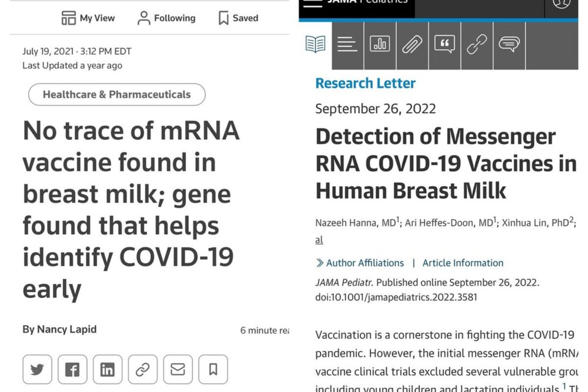Share article on LinkedIn
Image resolution: width=588 pixels, height=392 pixels.
pos(107,369)
